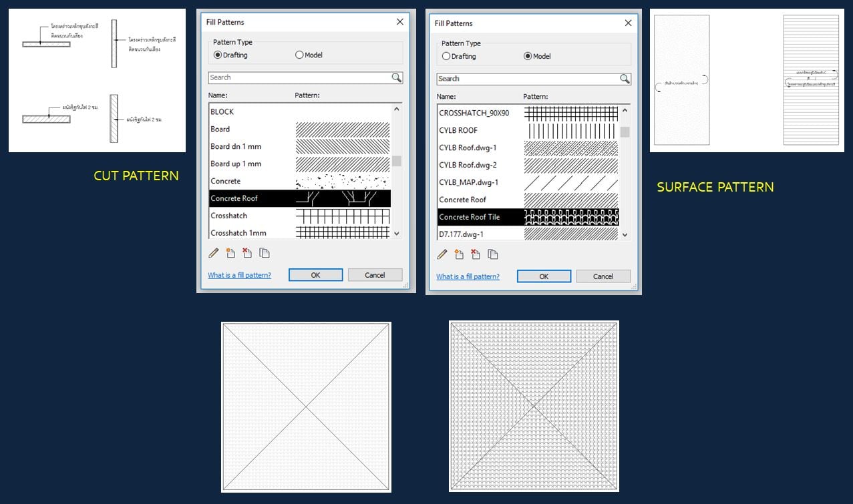
Task: Click duplicate fill pattern icon in left dialog
Action: pos(265,253)
